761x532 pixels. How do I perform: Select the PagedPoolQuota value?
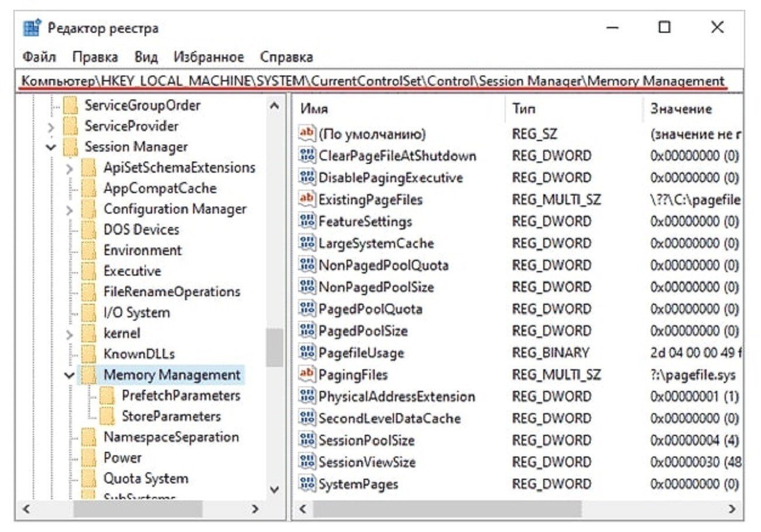(x=370, y=309)
